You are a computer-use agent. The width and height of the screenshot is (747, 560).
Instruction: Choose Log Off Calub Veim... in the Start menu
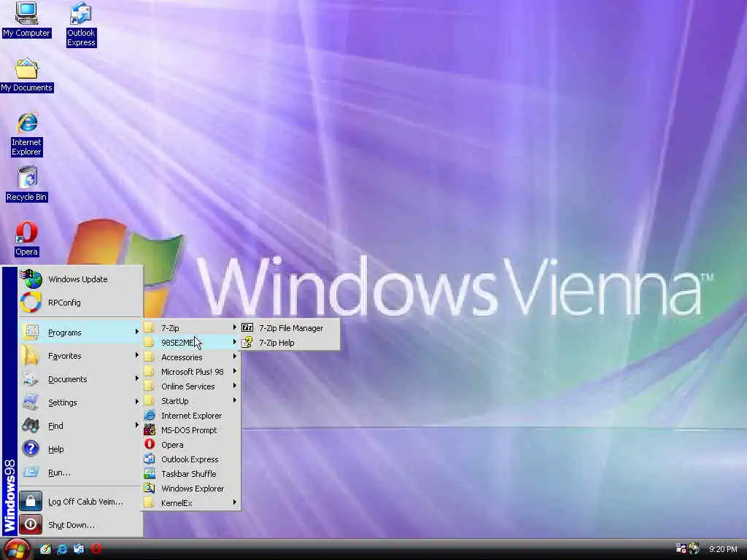(80, 502)
